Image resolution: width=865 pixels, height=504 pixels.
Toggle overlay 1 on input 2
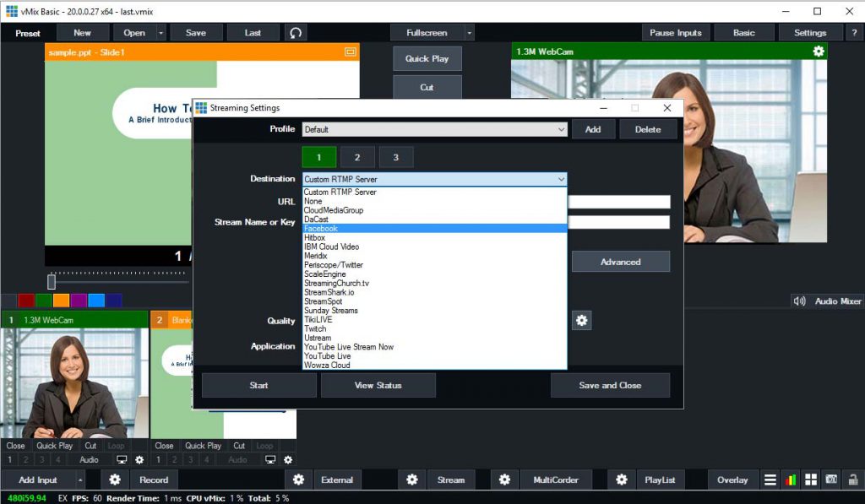[x=158, y=459]
